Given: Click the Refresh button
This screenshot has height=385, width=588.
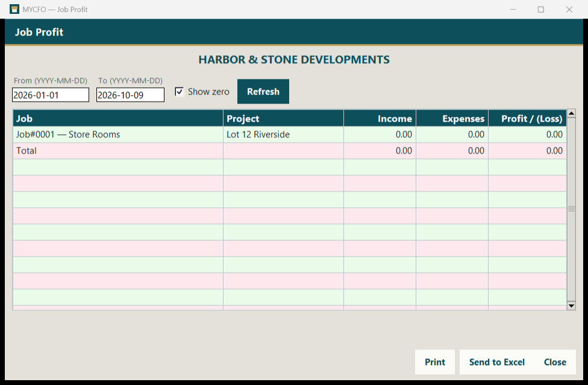Looking at the screenshot, I should 263,92.
